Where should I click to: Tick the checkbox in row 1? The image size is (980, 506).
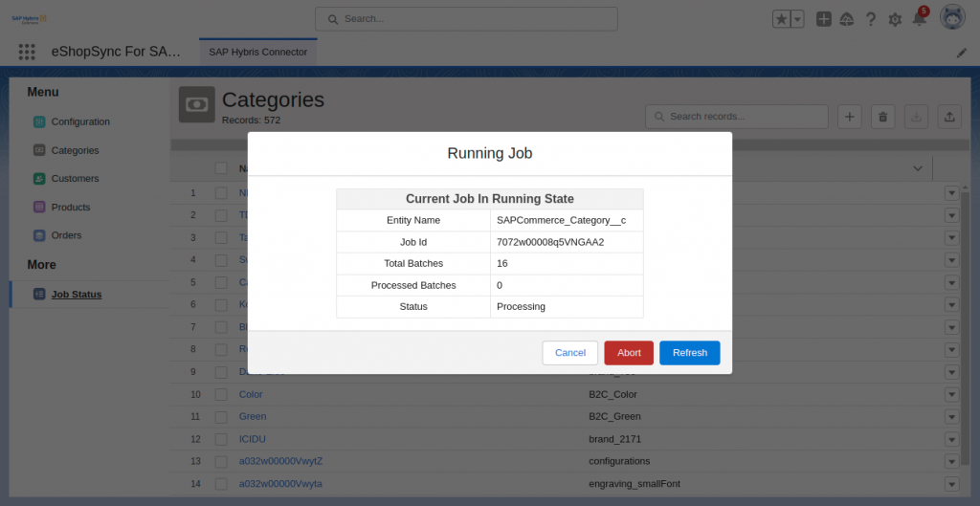221,193
